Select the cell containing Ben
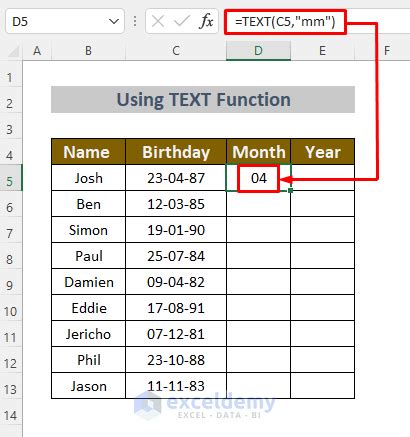The image size is (410, 437). click(88, 204)
